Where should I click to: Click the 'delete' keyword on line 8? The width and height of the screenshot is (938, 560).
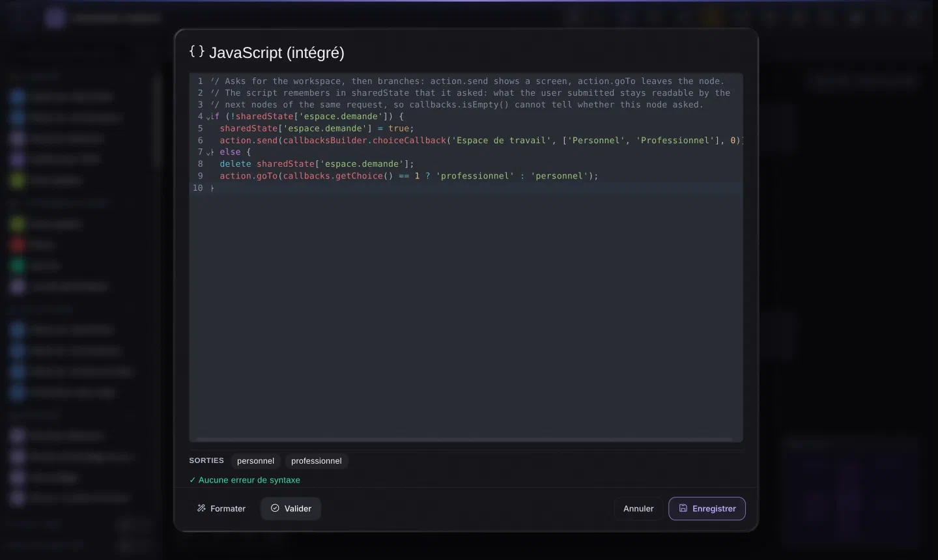[x=235, y=164]
